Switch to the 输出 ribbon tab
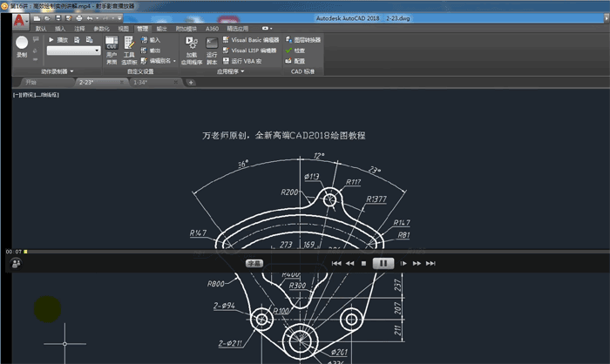This screenshot has height=364, width=610. [161, 29]
